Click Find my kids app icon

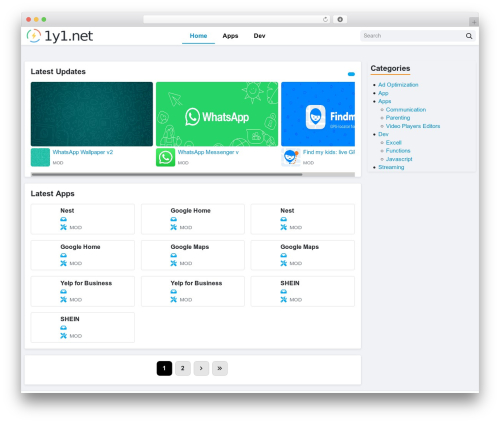coord(291,157)
